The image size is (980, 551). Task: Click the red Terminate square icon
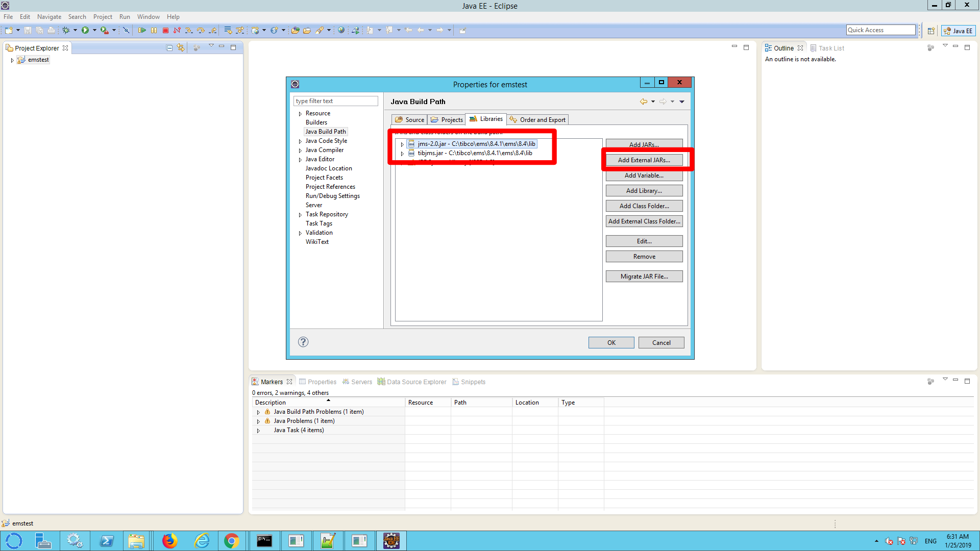click(x=165, y=30)
